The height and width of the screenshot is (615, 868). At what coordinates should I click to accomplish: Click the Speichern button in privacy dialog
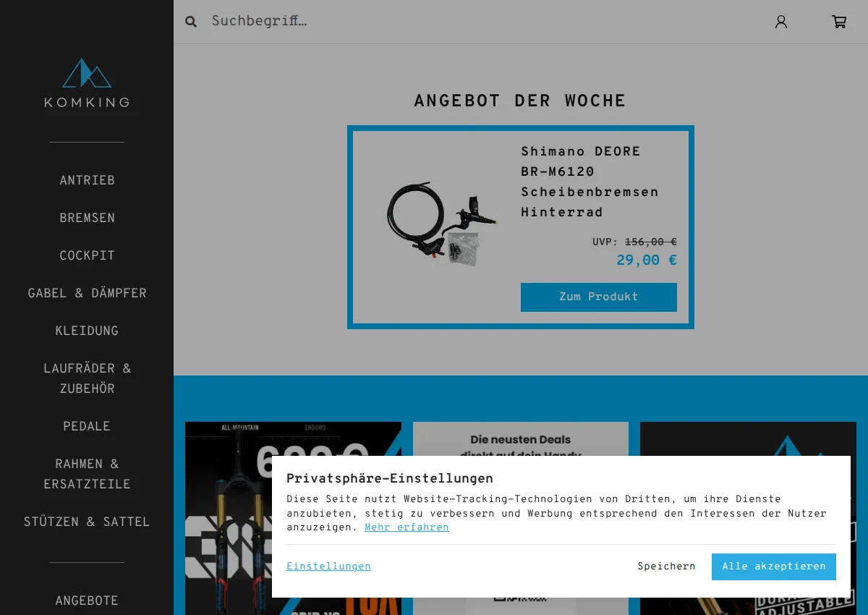[666, 567]
